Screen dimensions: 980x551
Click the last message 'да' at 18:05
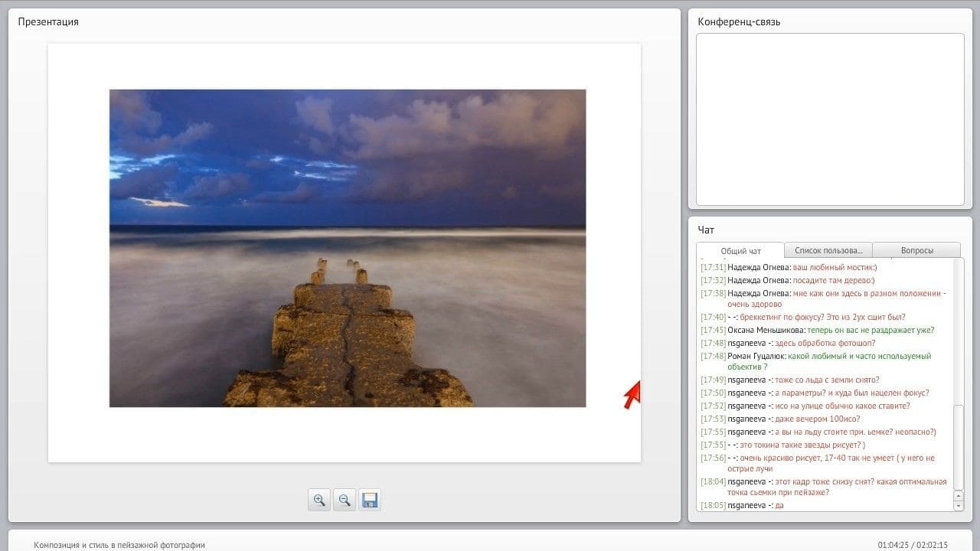[779, 505]
